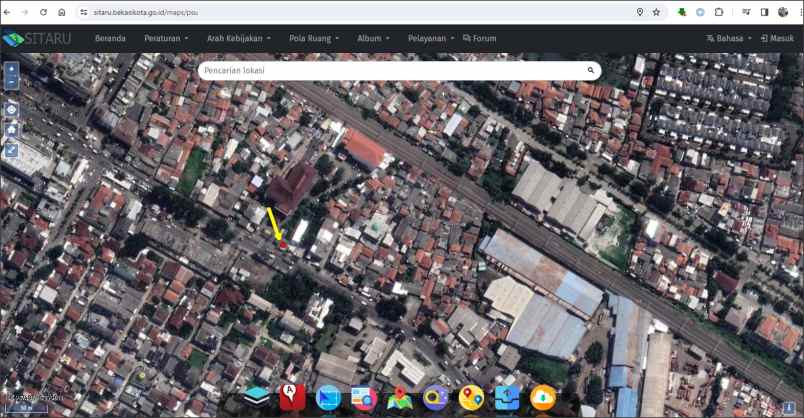The height and width of the screenshot is (418, 804).
Task: Open the blue inbox tray tool
Action: 507,398
